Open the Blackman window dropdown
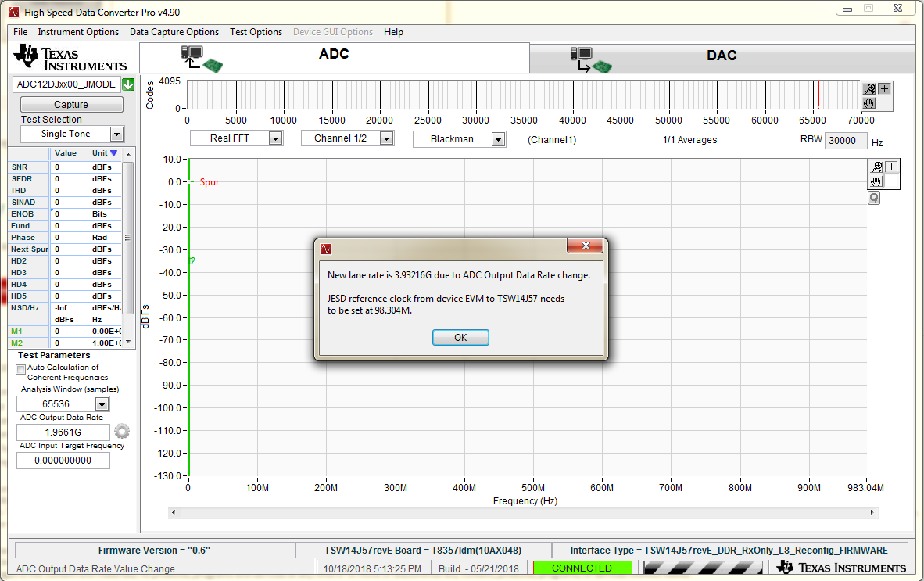924x581 pixels. coord(499,139)
